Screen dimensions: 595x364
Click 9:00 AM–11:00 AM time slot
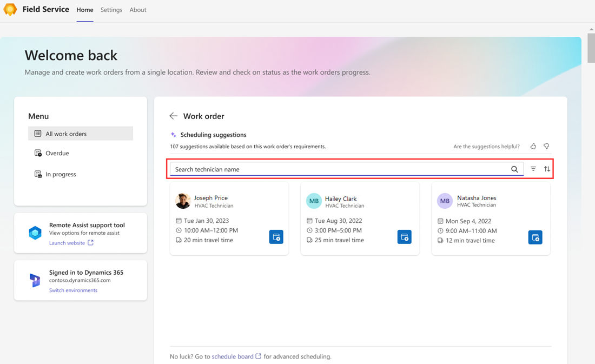click(x=471, y=231)
